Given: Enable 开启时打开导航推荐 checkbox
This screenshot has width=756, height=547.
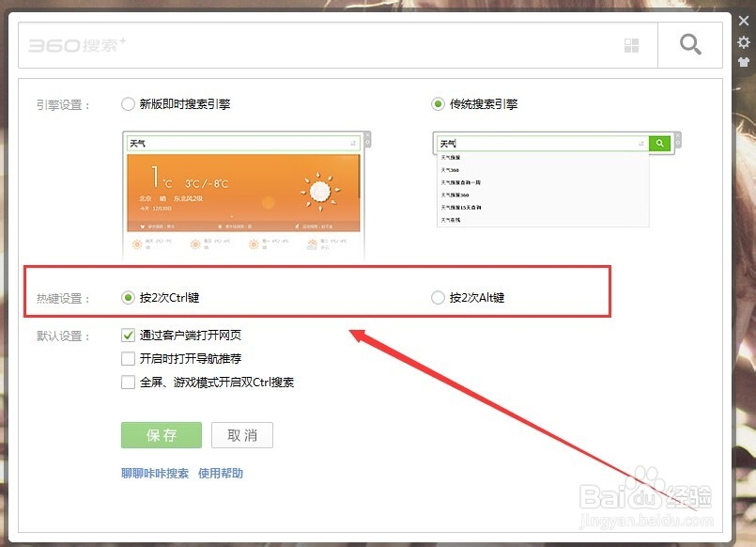Looking at the screenshot, I should [128, 358].
